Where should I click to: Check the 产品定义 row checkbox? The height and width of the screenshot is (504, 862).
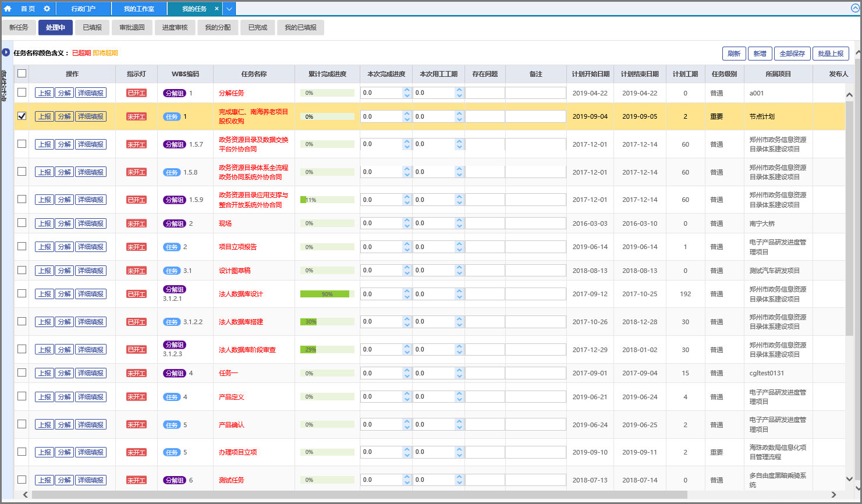(22, 396)
